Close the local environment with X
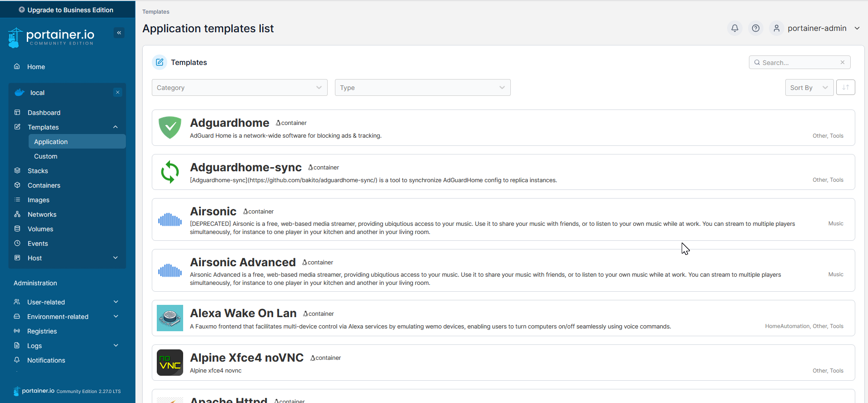Screen dimensions: 868x403 (x=118, y=92)
